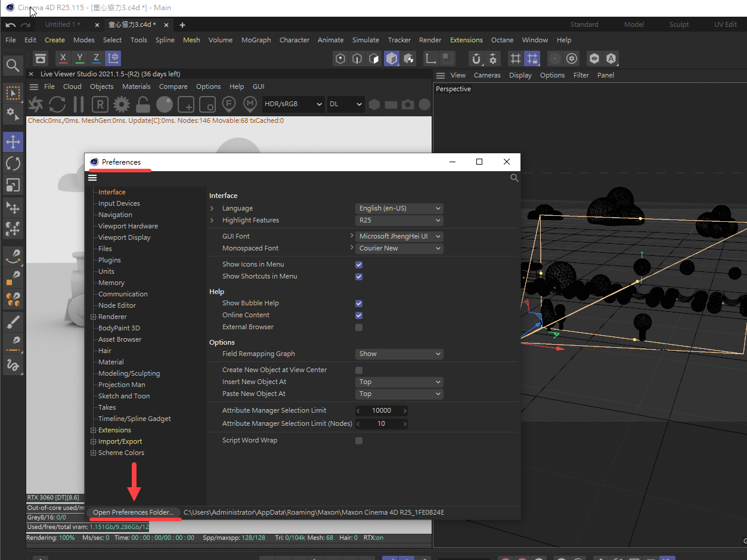Click the Y axis lock icon
The image size is (747, 560).
click(x=80, y=58)
